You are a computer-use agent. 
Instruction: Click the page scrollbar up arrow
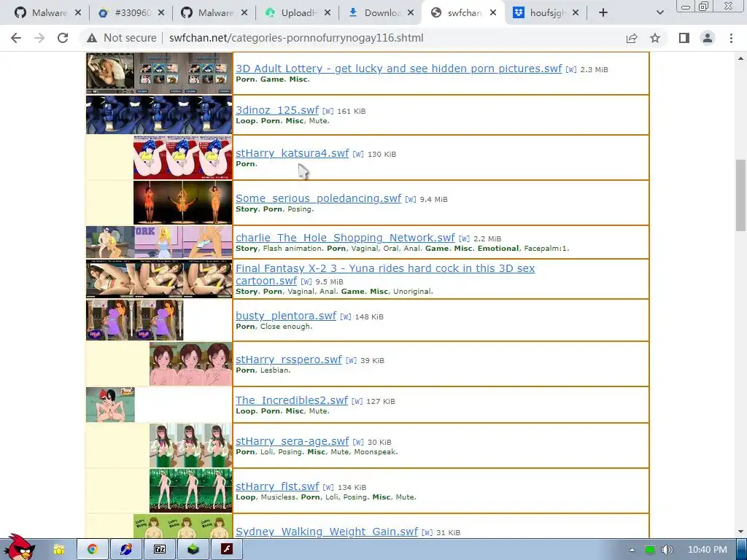coord(741,58)
